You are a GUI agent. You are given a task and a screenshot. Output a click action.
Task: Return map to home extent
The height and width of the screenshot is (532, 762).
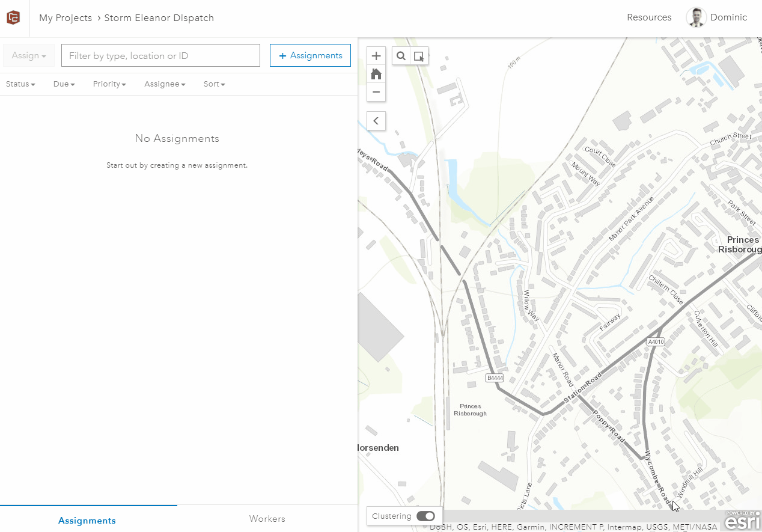[376, 74]
